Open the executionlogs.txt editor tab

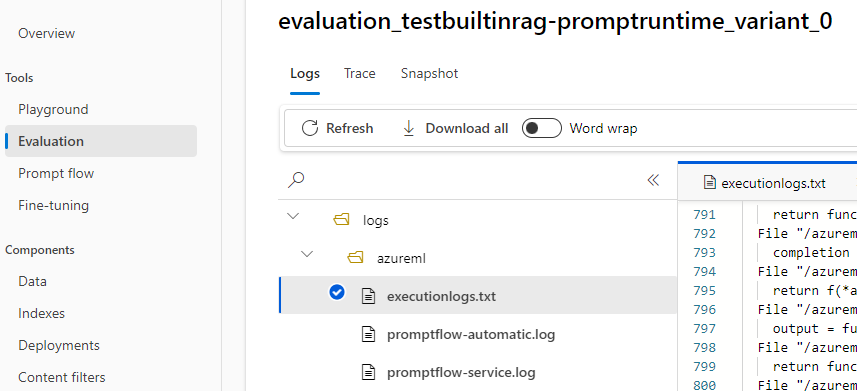tap(765, 183)
